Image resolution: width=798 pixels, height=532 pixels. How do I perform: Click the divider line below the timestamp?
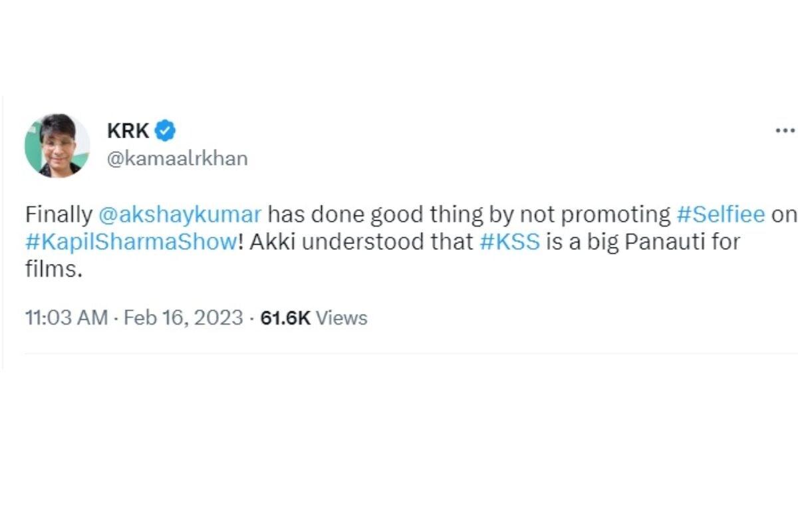click(411, 353)
